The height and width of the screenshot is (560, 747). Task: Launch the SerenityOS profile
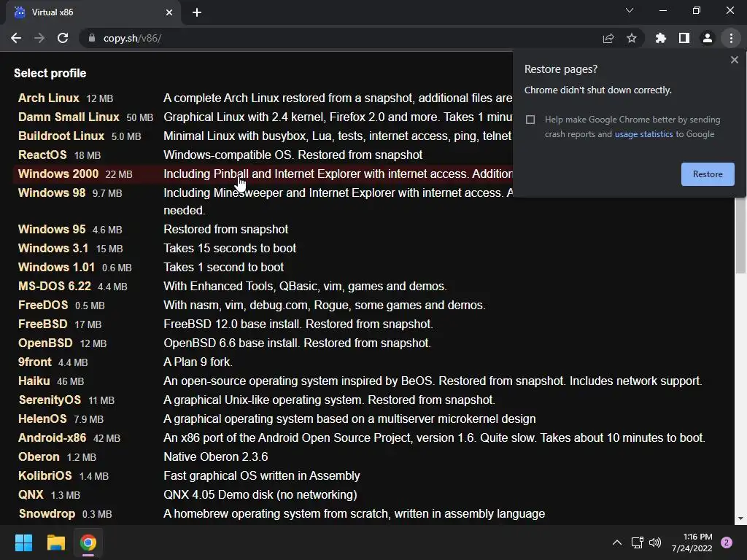coord(50,400)
